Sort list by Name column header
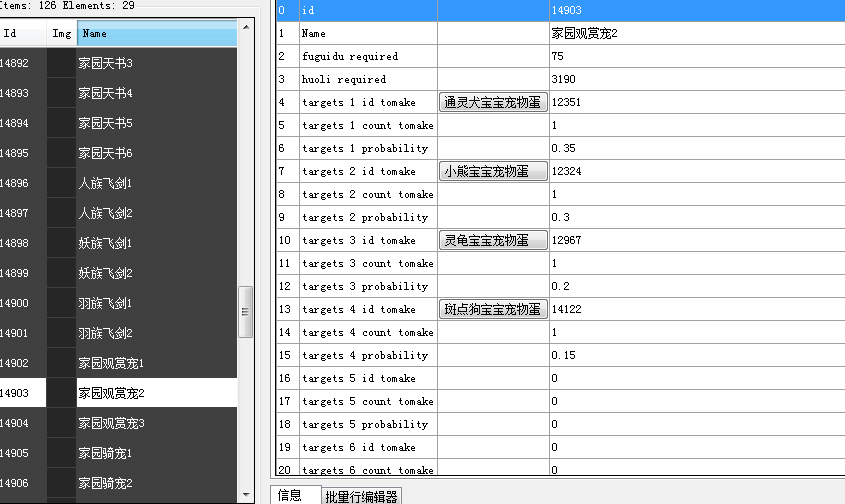845x504 pixels. point(157,33)
